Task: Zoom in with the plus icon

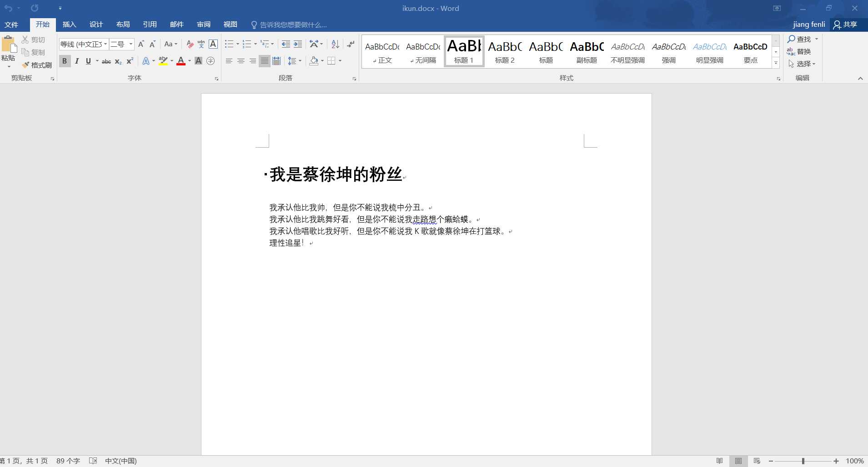Action: coord(836,461)
